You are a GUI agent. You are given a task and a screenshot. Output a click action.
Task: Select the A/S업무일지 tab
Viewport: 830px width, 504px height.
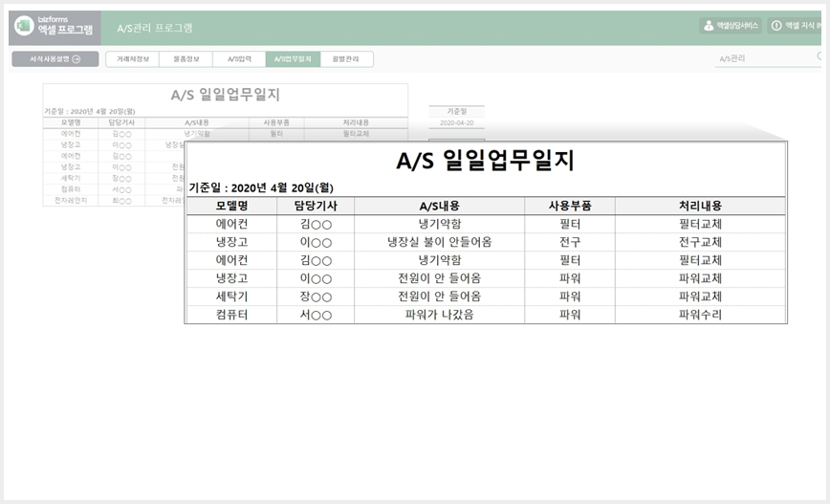[293, 59]
